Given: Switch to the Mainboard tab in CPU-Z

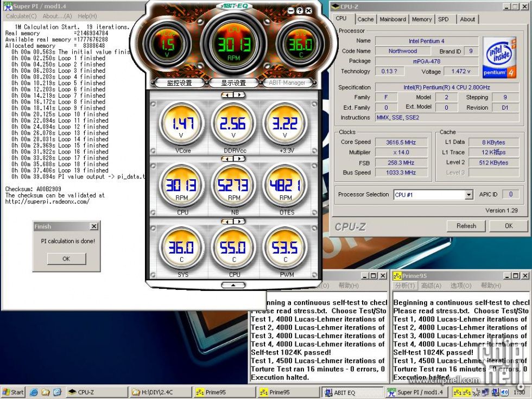Looking at the screenshot, I should pos(392,20).
